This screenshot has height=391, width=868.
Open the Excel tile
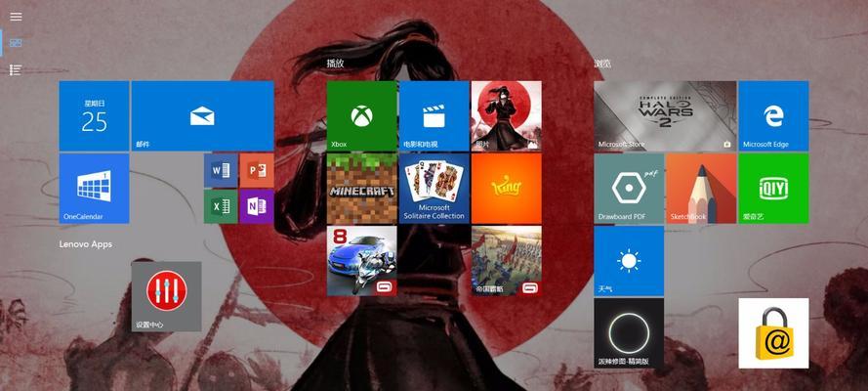[221, 206]
